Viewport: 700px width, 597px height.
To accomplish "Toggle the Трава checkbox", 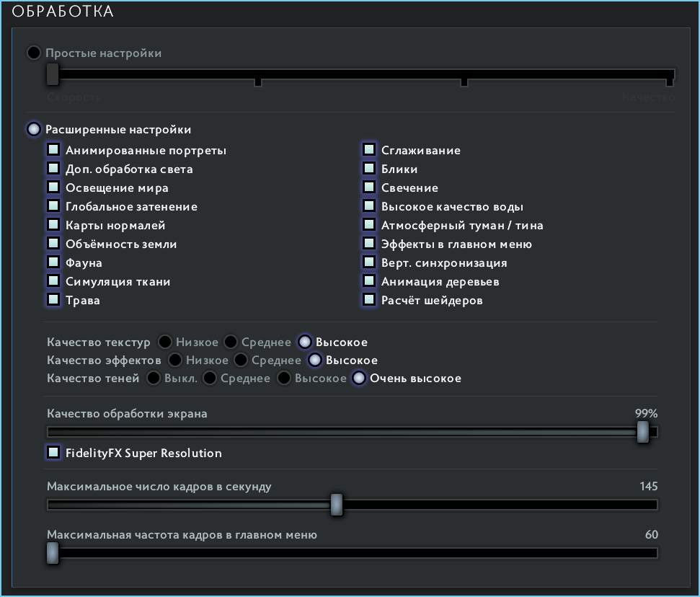I will (x=53, y=300).
